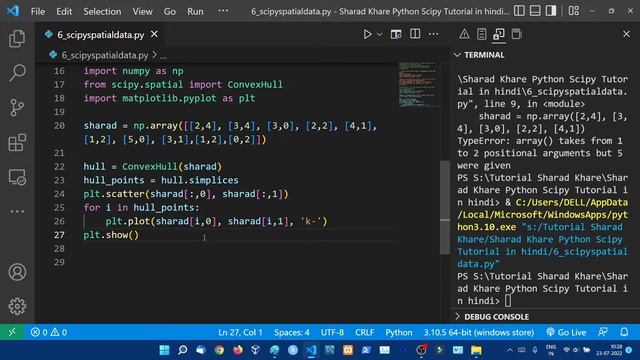Screen dimensions: 640x360
Task: Open the Run menu
Action: tap(195, 11)
